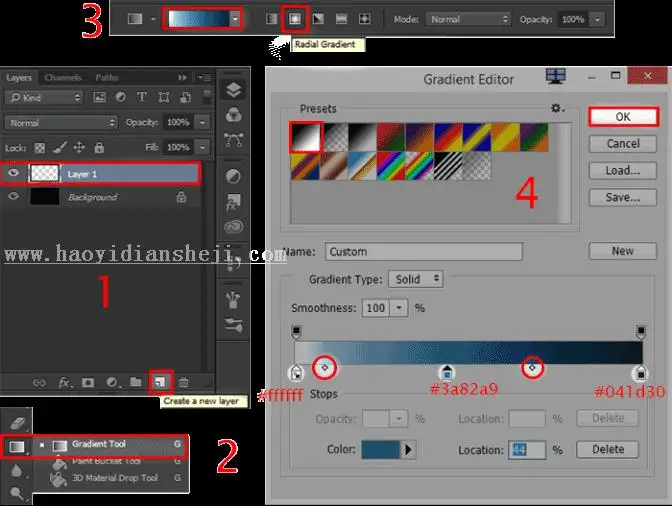Open the Mode dropdown set to Normal
The height and width of the screenshot is (506, 672).
(x=468, y=19)
